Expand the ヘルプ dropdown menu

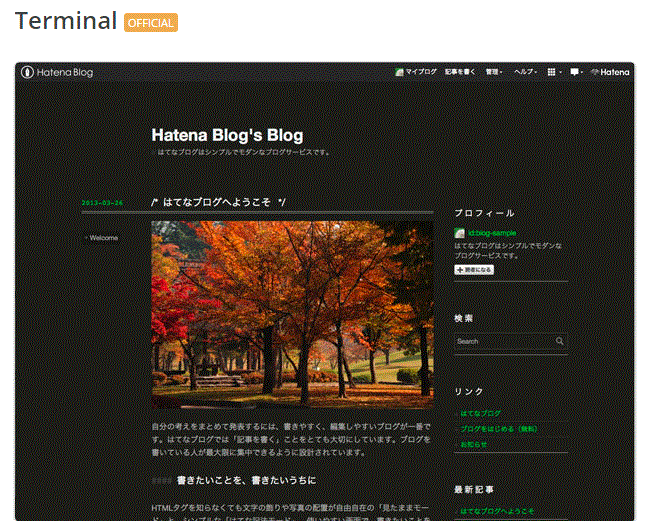pos(525,72)
